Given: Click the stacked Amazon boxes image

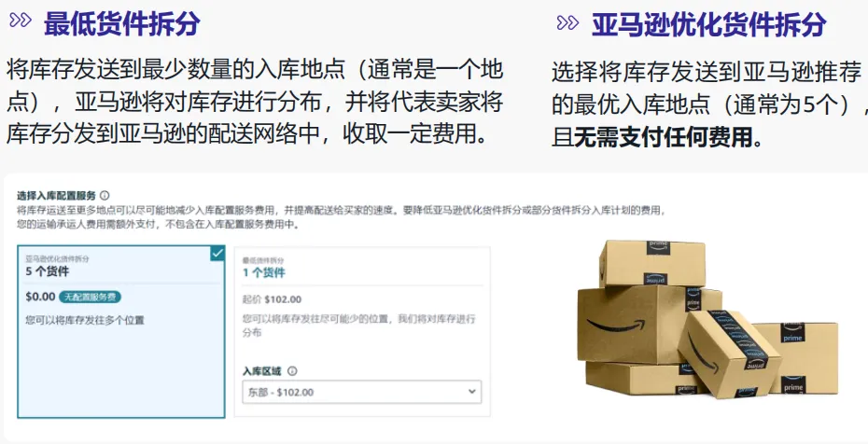Looking at the screenshot, I should [x=707, y=319].
